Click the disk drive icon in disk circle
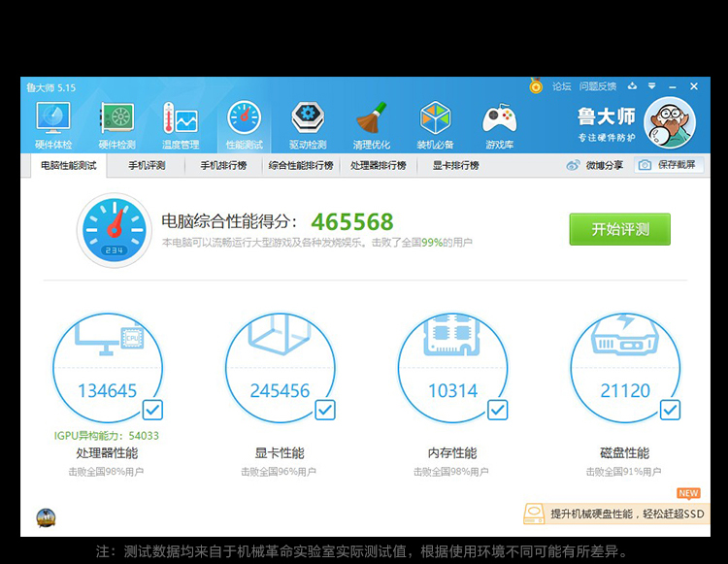728x564 pixels. click(x=625, y=334)
